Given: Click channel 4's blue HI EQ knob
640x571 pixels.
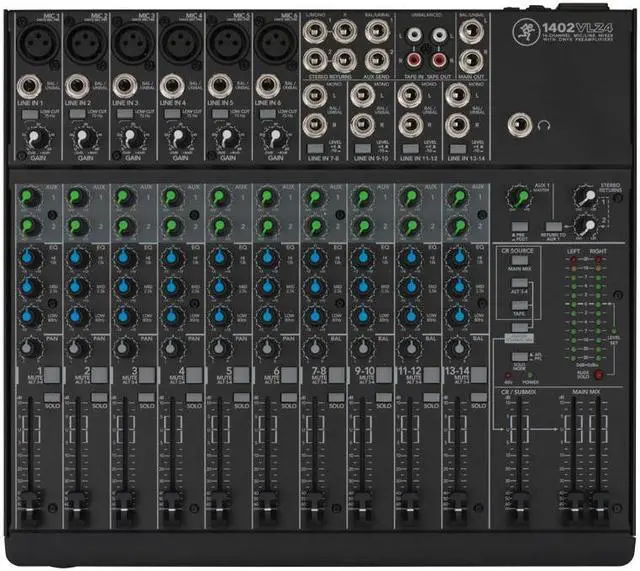Looking at the screenshot, I should (x=170, y=257).
